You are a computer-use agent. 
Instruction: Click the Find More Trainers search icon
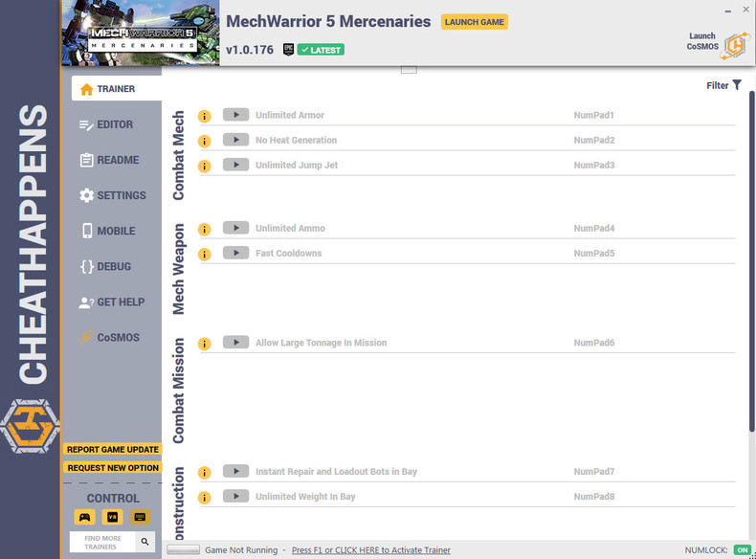[x=145, y=542]
